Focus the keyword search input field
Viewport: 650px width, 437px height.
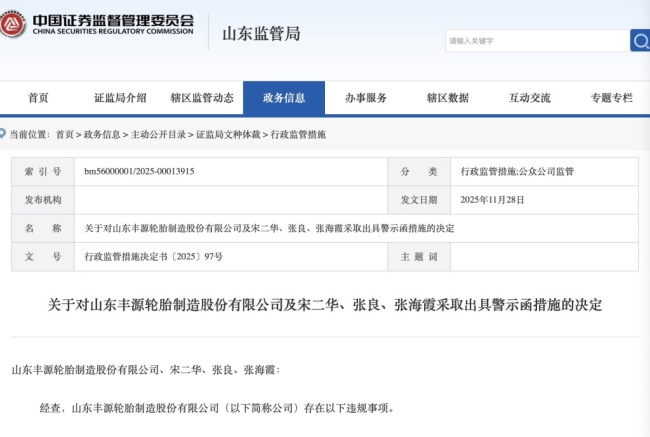[536, 41]
